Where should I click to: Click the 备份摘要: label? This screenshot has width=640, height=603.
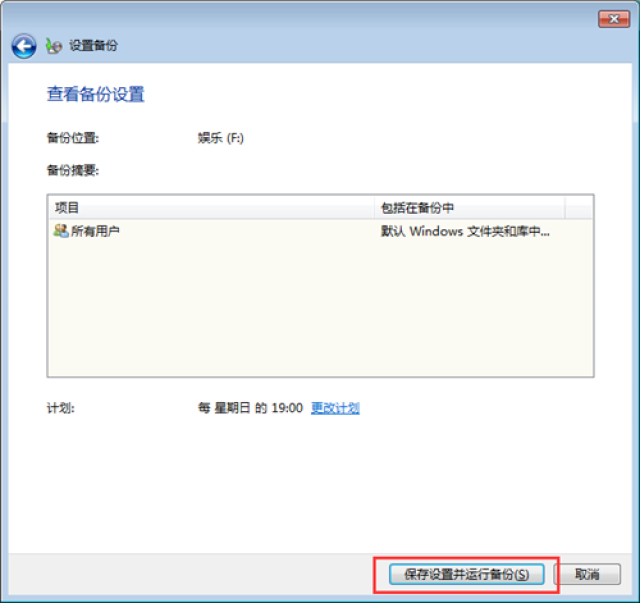click(x=73, y=170)
